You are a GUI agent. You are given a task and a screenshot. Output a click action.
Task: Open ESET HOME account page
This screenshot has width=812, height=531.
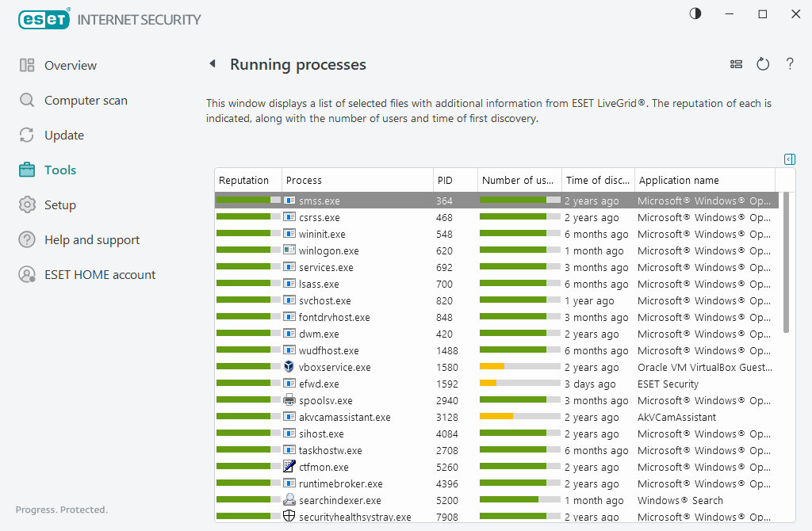[x=100, y=275]
